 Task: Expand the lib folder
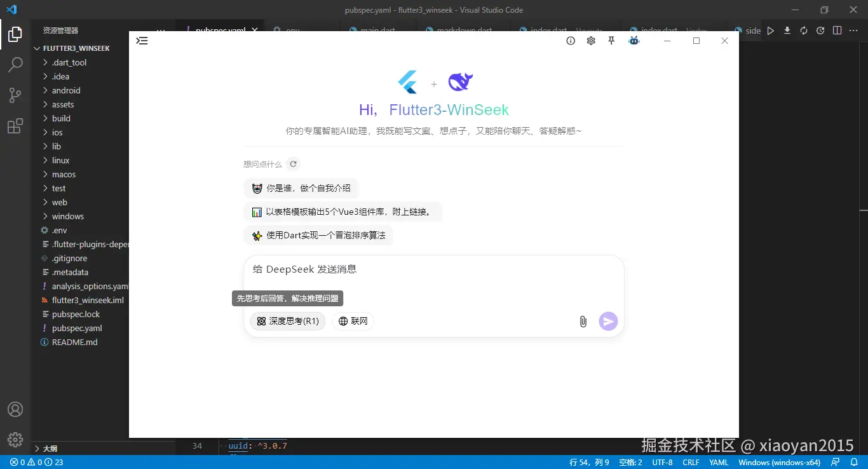tap(57, 146)
